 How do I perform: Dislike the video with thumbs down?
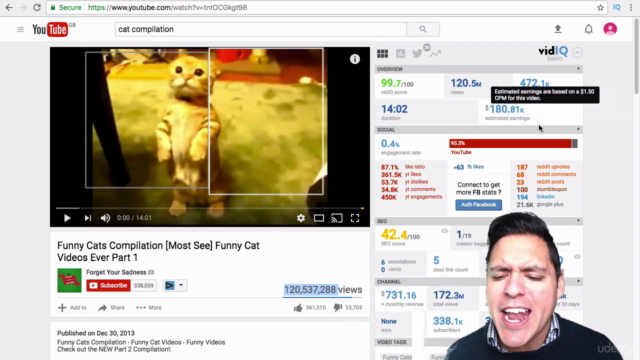pyautogui.click(x=338, y=307)
